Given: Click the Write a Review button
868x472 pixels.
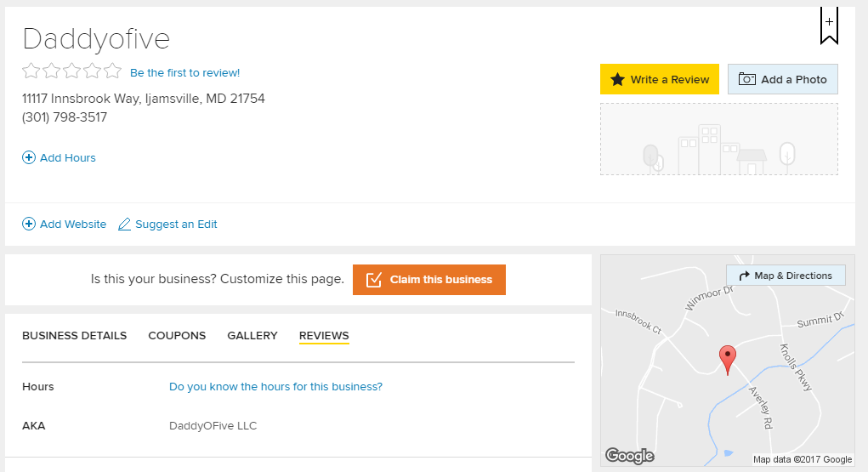Looking at the screenshot, I should [x=660, y=79].
